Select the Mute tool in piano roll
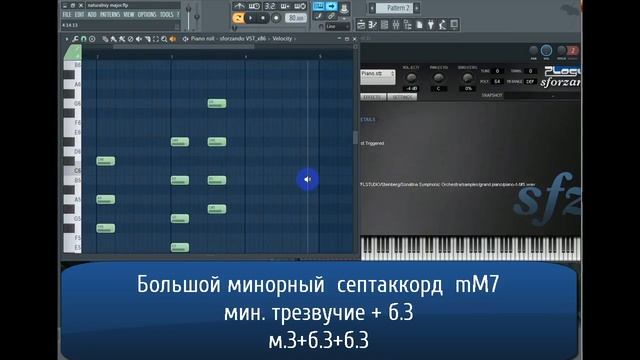The image size is (640, 360). tap(139, 39)
